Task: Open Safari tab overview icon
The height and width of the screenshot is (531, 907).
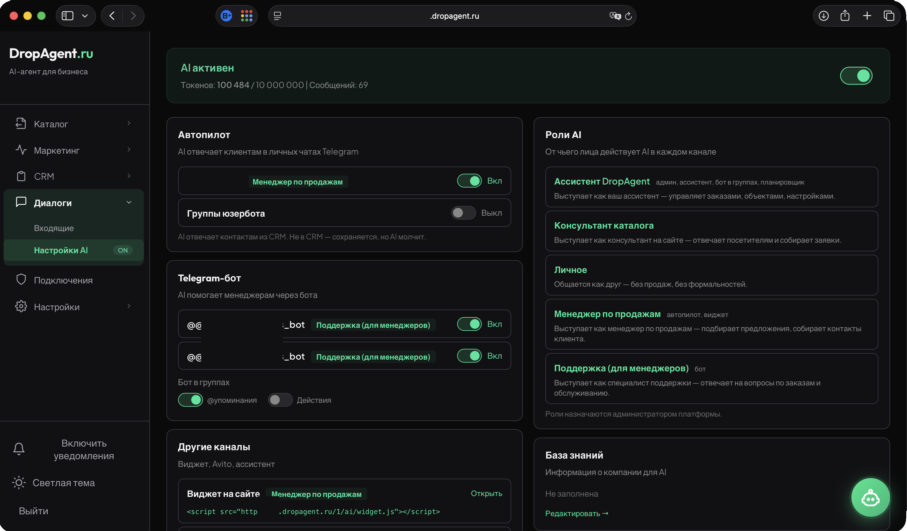Action: pyautogui.click(x=888, y=16)
